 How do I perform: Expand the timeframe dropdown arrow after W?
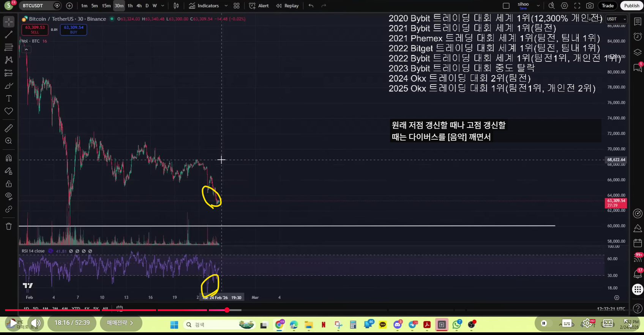pyautogui.click(x=163, y=6)
